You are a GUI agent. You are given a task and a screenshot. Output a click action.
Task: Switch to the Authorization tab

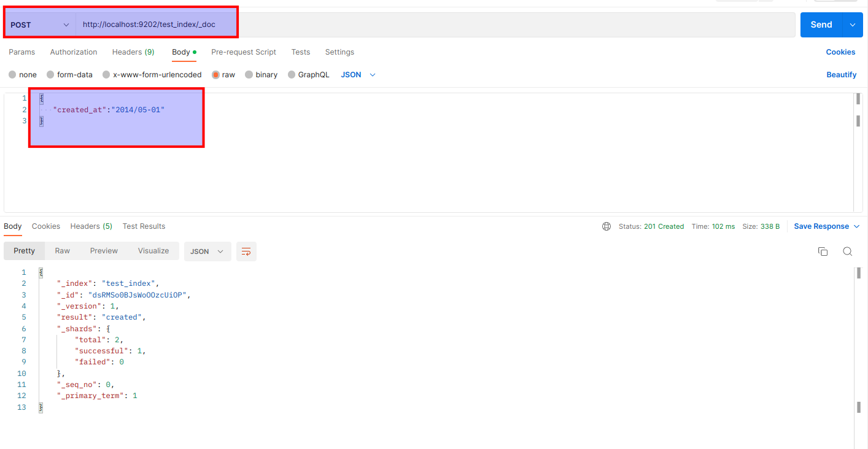[x=73, y=52]
